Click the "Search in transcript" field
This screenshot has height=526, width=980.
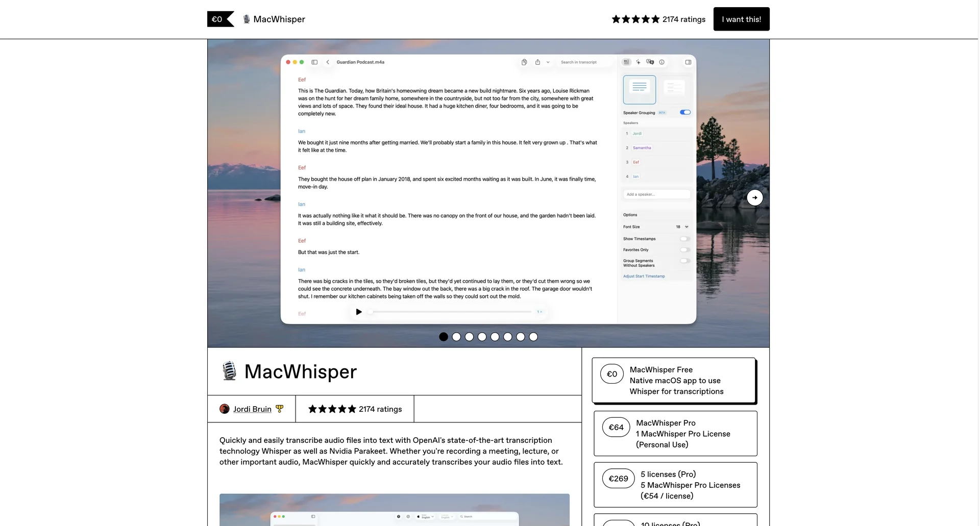pos(584,62)
